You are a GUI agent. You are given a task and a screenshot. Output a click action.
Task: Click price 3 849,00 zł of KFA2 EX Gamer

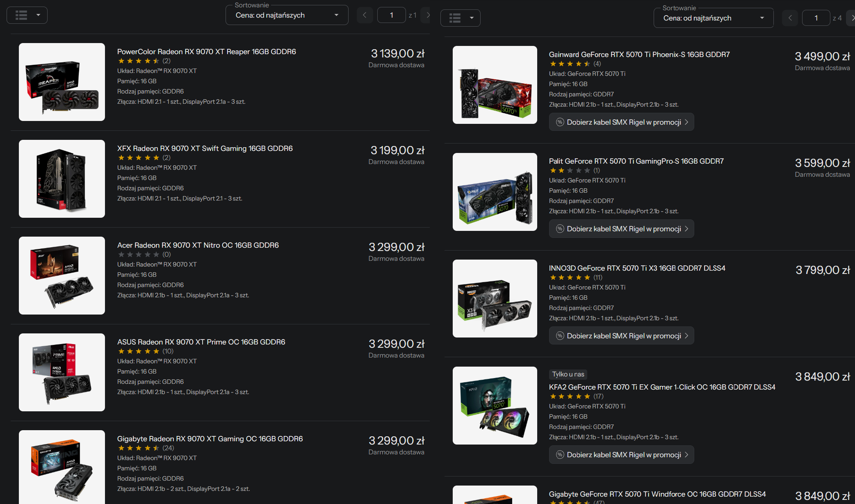823,377
